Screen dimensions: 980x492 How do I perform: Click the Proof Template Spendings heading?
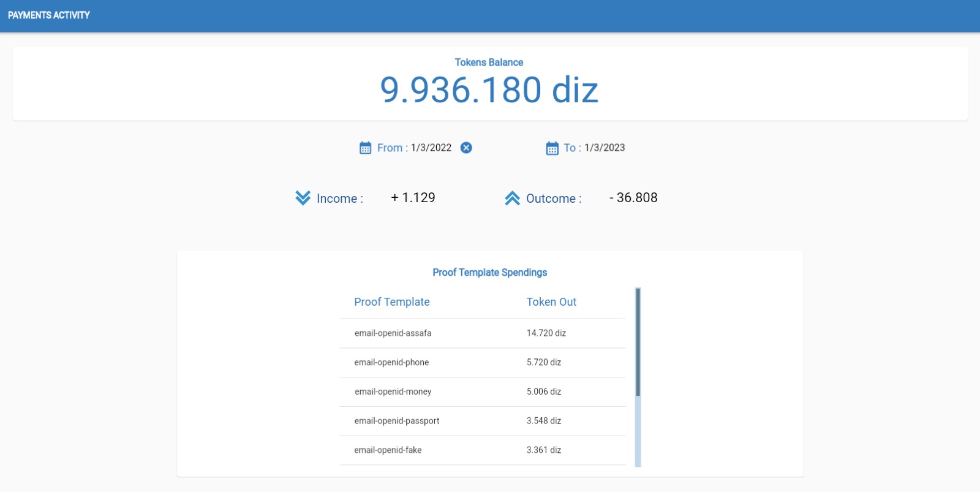[490, 273]
